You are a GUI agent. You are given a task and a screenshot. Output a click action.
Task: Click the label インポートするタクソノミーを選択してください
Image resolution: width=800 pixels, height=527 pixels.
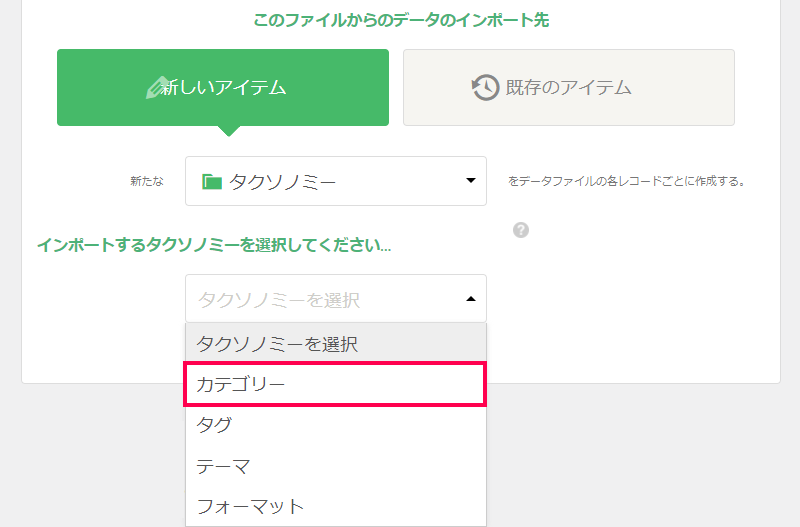coord(213,244)
